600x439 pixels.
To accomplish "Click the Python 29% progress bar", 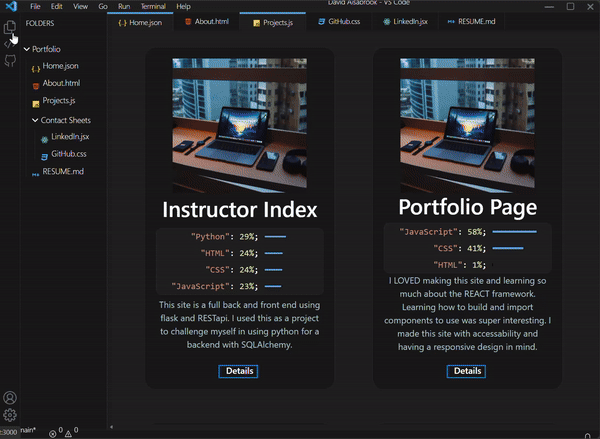I will (276, 237).
